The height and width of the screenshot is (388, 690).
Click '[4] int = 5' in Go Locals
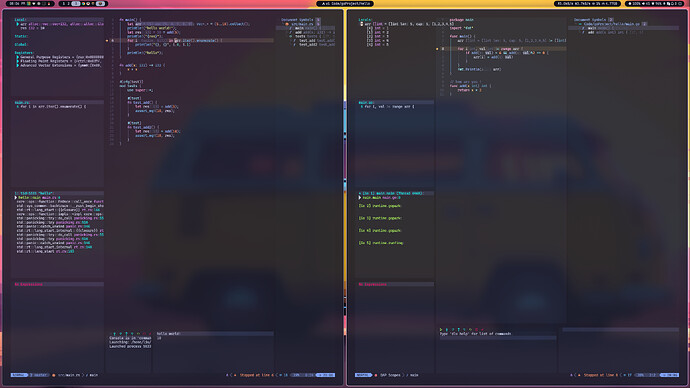[378, 44]
